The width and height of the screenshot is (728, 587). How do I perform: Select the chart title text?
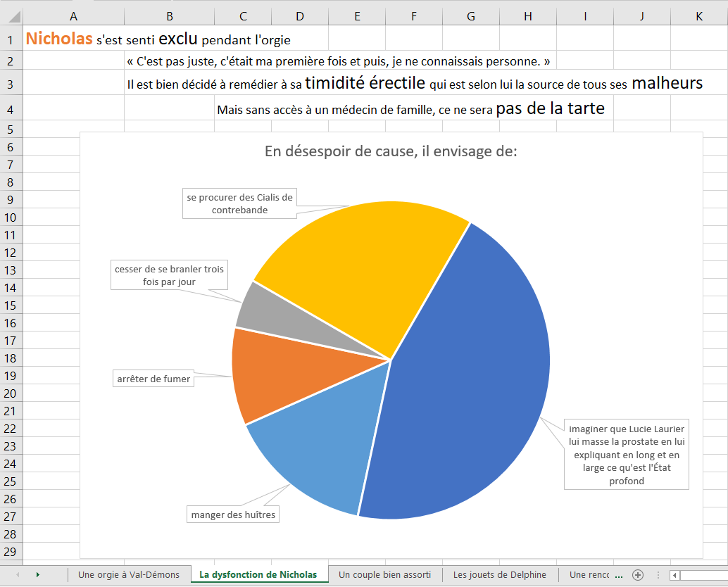[391, 151]
